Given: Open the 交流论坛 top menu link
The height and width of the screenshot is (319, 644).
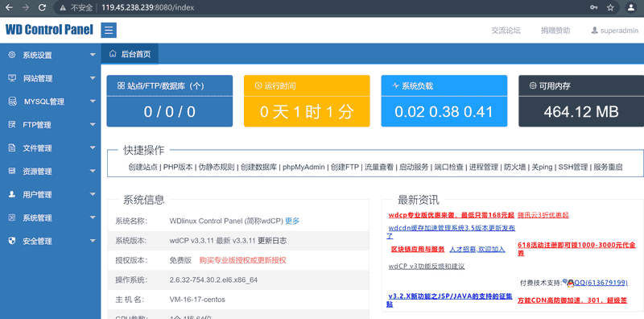Looking at the screenshot, I should [506, 31].
